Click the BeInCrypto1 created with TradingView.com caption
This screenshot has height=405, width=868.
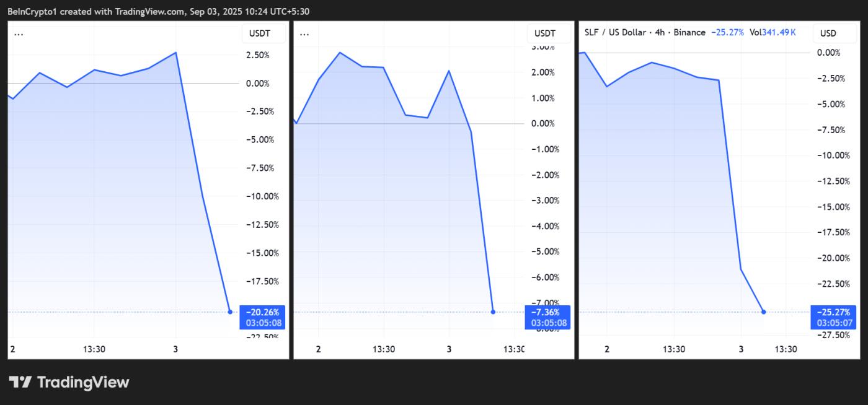click(x=167, y=12)
